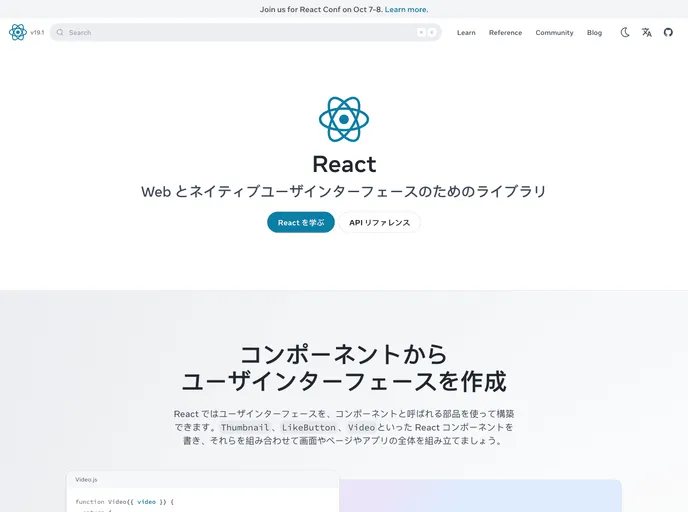Open the Reference nav item

[505, 32]
